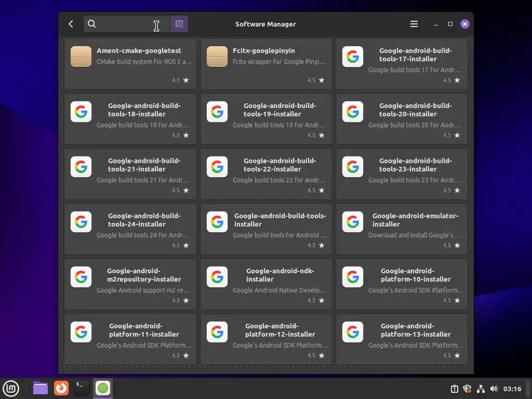
Task: Open the hamburger menu
Action: [x=414, y=24]
